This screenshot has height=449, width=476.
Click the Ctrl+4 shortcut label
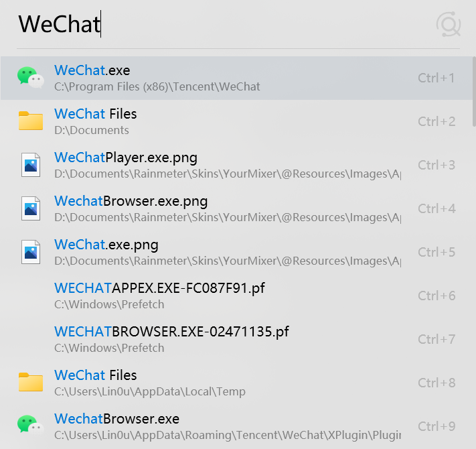tap(437, 208)
